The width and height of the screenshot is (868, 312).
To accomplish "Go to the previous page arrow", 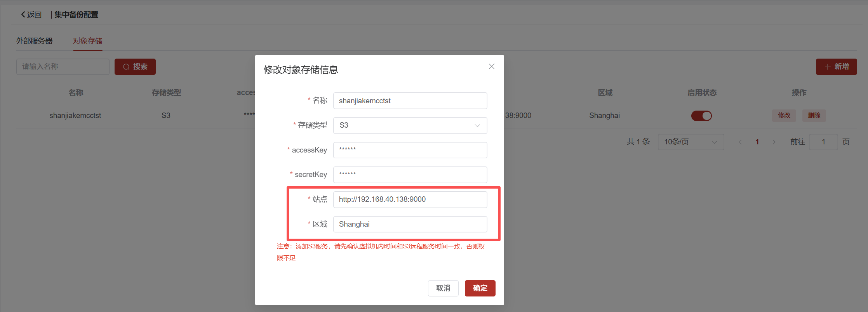I will (x=740, y=142).
